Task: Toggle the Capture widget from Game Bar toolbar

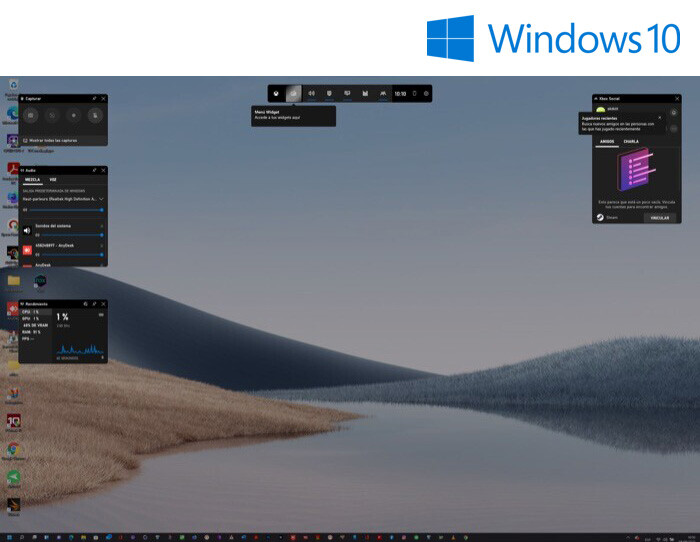Action: click(x=329, y=94)
